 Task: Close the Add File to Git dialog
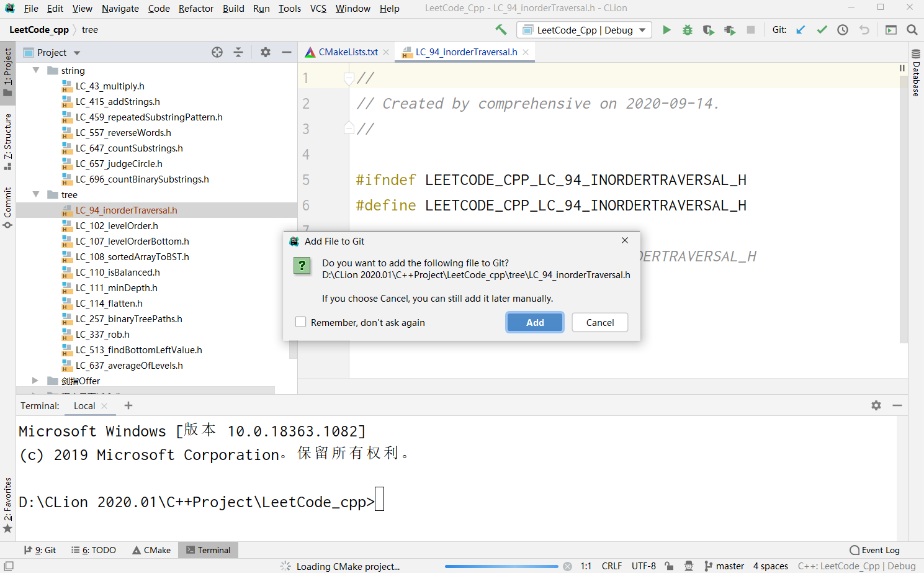[x=625, y=241]
